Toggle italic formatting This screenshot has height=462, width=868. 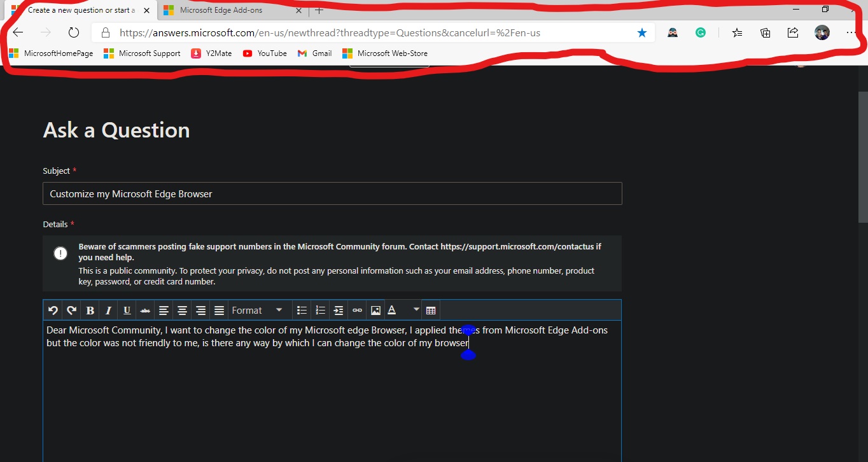(x=108, y=311)
